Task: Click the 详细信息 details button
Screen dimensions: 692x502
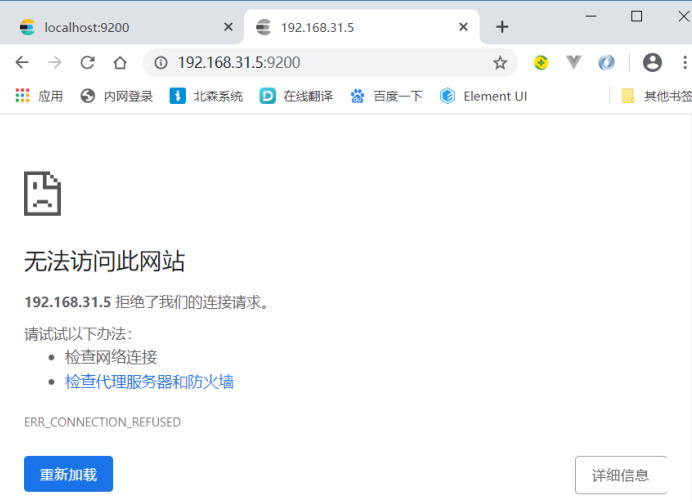Action: [x=621, y=475]
